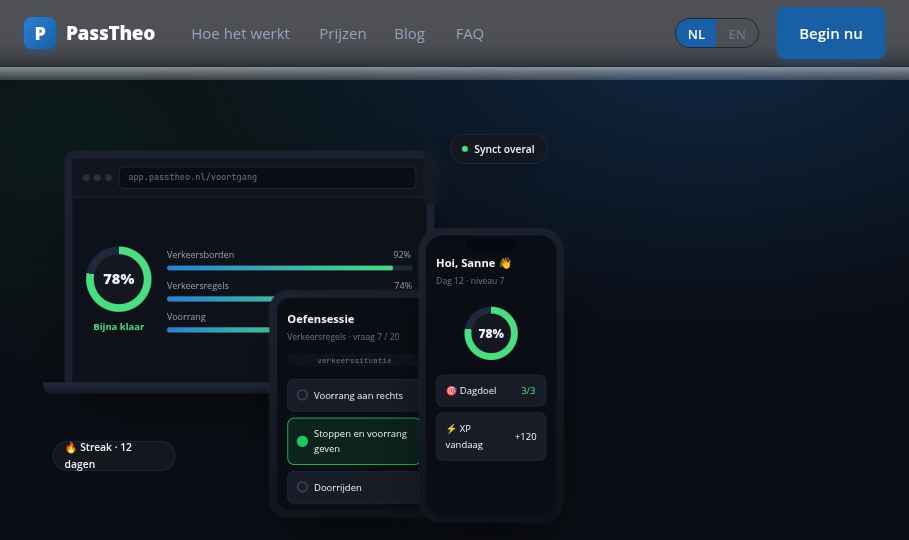Open the FAQ nav link
Viewport: 909px width, 540px height.
coord(470,34)
